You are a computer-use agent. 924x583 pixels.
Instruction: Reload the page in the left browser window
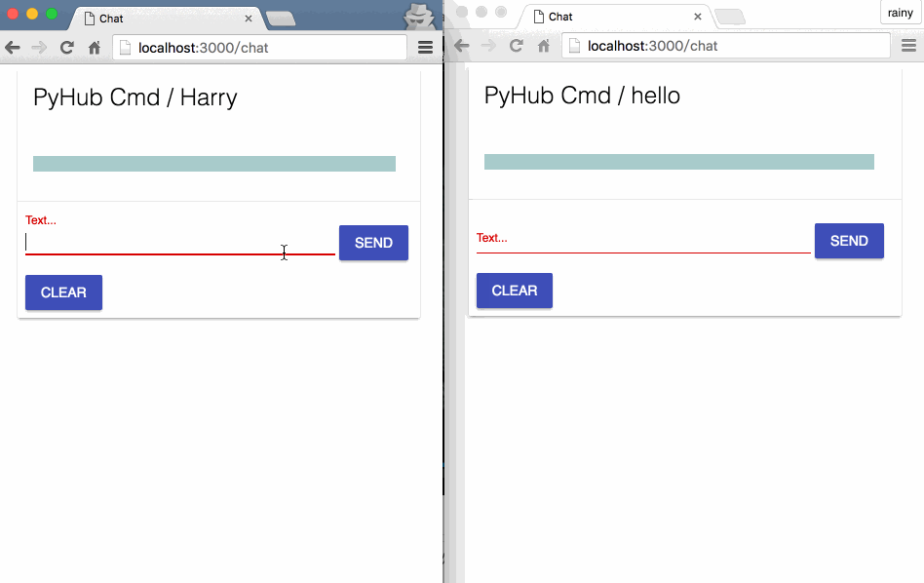coord(66,48)
